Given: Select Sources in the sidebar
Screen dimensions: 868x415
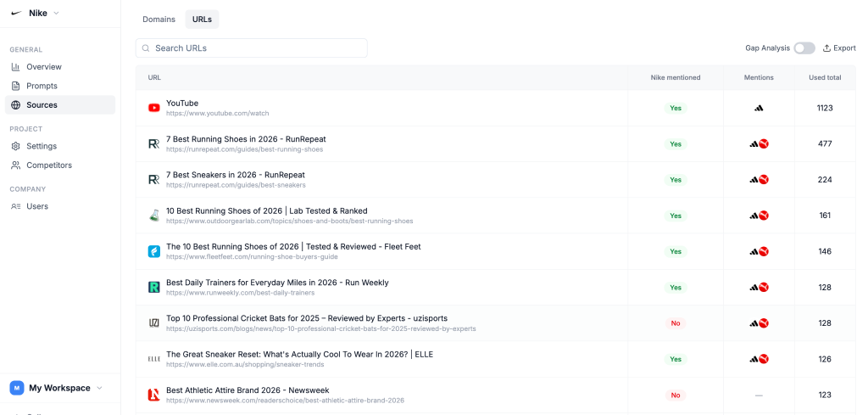Looking at the screenshot, I should pos(60,104).
